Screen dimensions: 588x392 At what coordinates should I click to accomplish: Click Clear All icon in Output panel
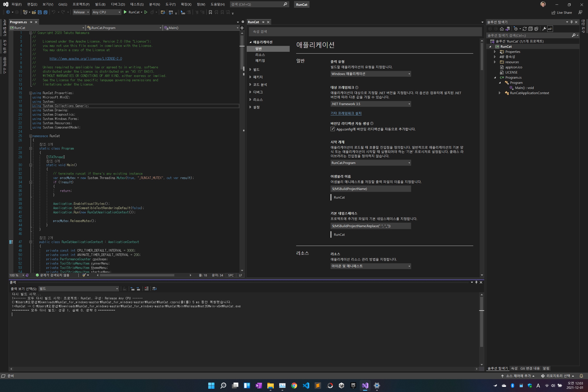point(147,289)
